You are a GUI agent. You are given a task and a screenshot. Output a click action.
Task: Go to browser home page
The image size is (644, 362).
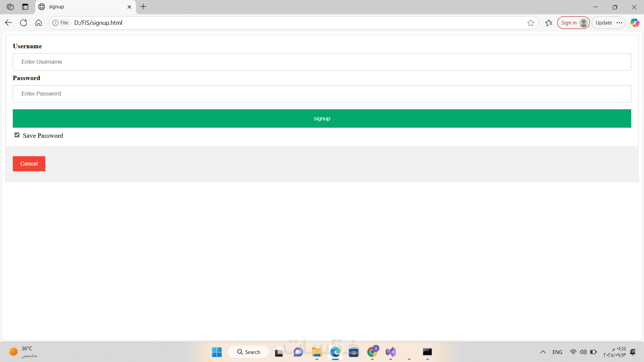point(39,23)
